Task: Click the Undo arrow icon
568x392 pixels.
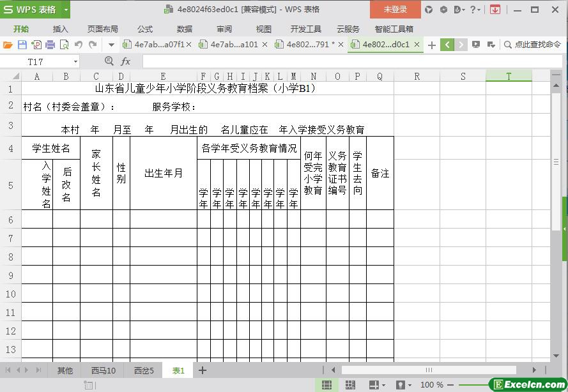Action: (78, 45)
